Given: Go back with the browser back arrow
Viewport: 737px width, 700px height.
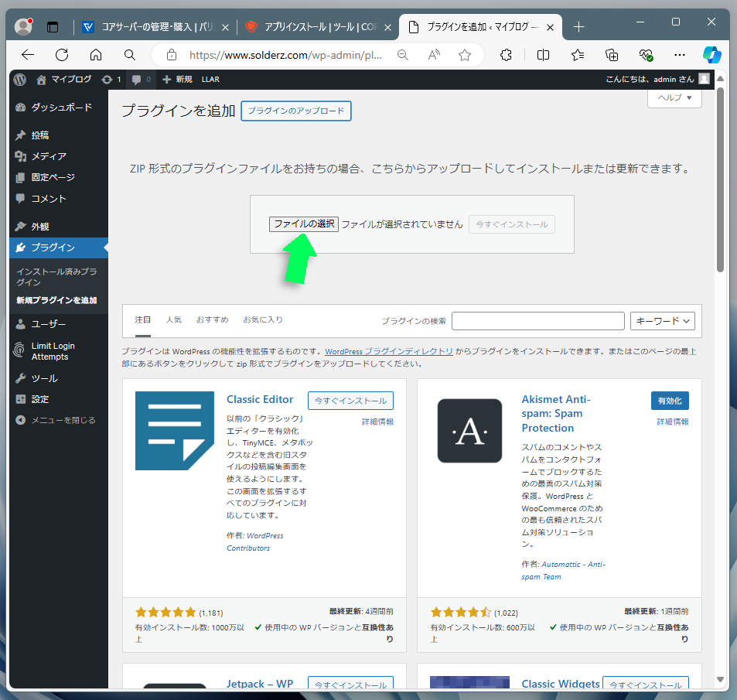Looking at the screenshot, I should tap(28, 55).
